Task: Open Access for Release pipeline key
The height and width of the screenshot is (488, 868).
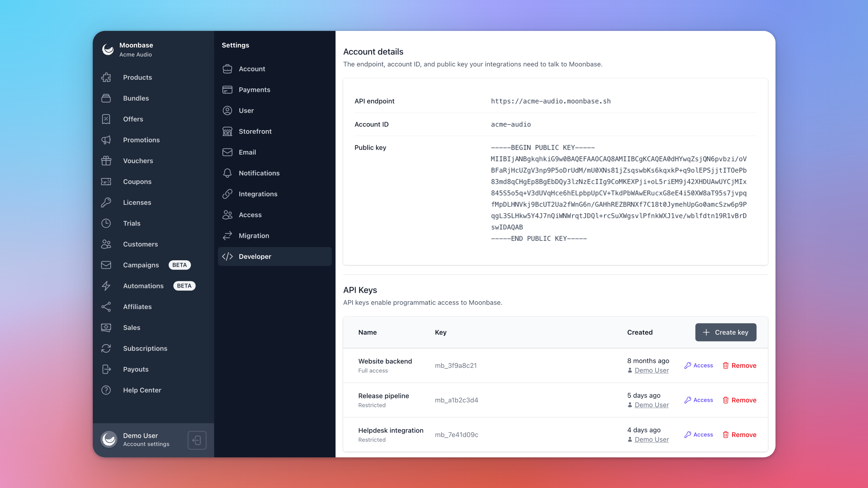Action: click(x=698, y=400)
